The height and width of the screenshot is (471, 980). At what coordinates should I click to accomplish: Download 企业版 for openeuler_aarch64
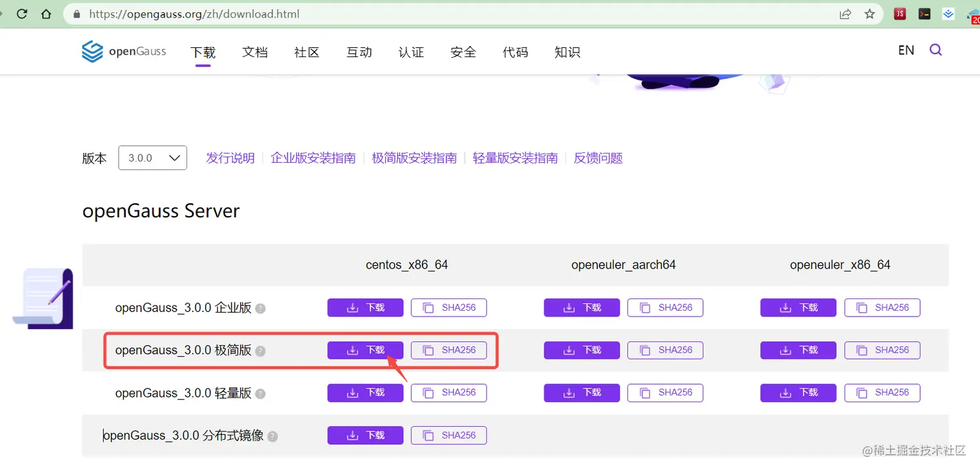coord(582,308)
